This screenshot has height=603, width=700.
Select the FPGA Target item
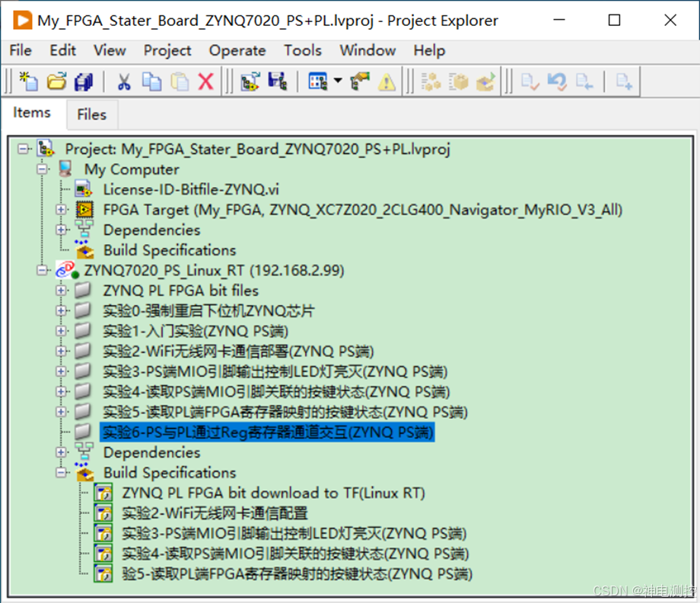[x=363, y=210]
